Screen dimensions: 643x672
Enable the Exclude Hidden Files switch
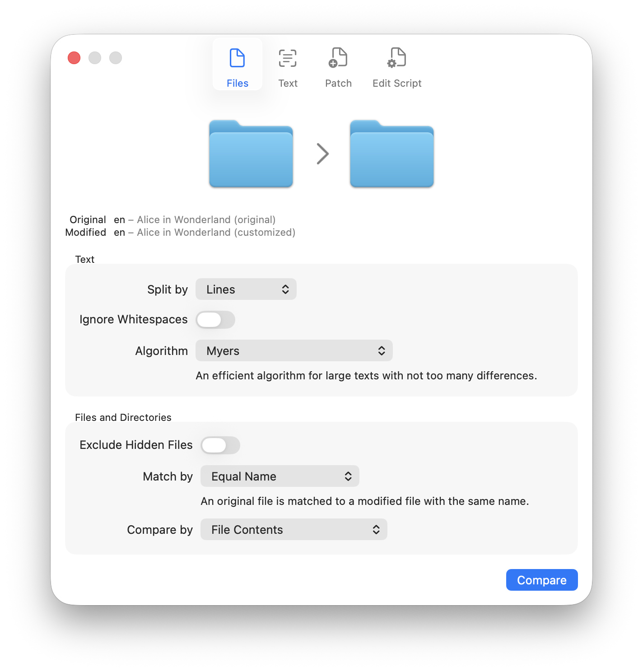click(220, 445)
